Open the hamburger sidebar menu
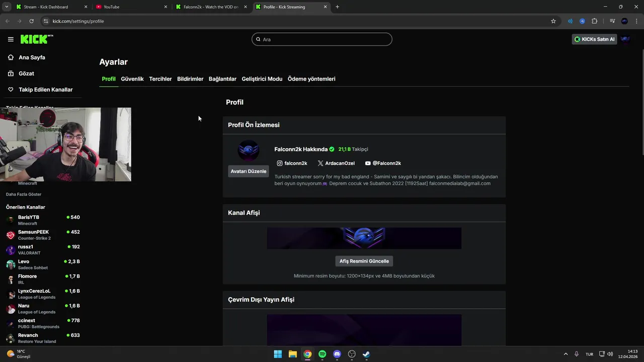644x362 pixels. [11, 39]
